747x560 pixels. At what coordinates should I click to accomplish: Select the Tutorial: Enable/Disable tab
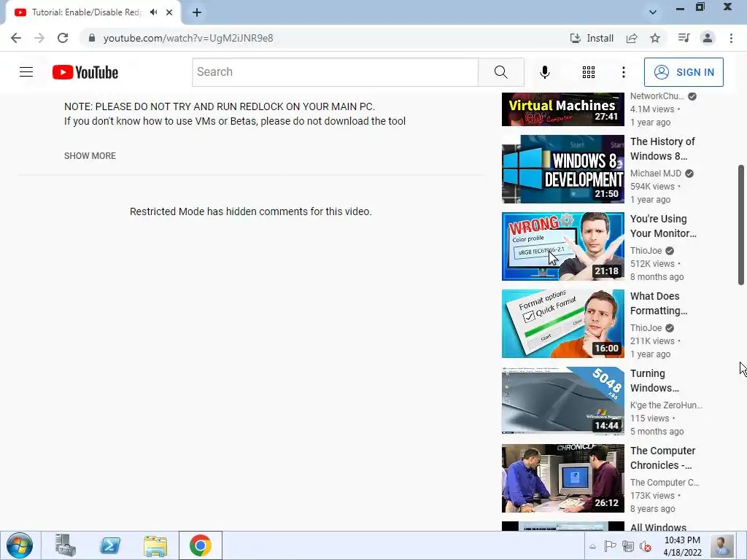tap(86, 12)
